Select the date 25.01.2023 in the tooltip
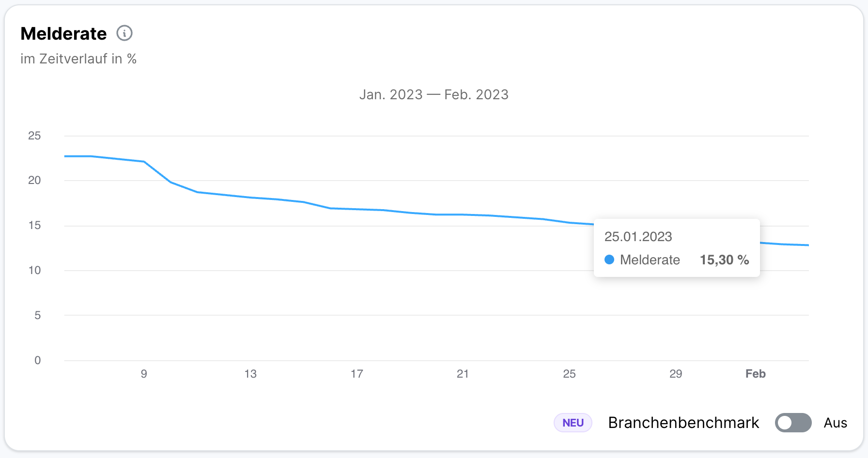Image resolution: width=868 pixels, height=458 pixels. coord(638,237)
